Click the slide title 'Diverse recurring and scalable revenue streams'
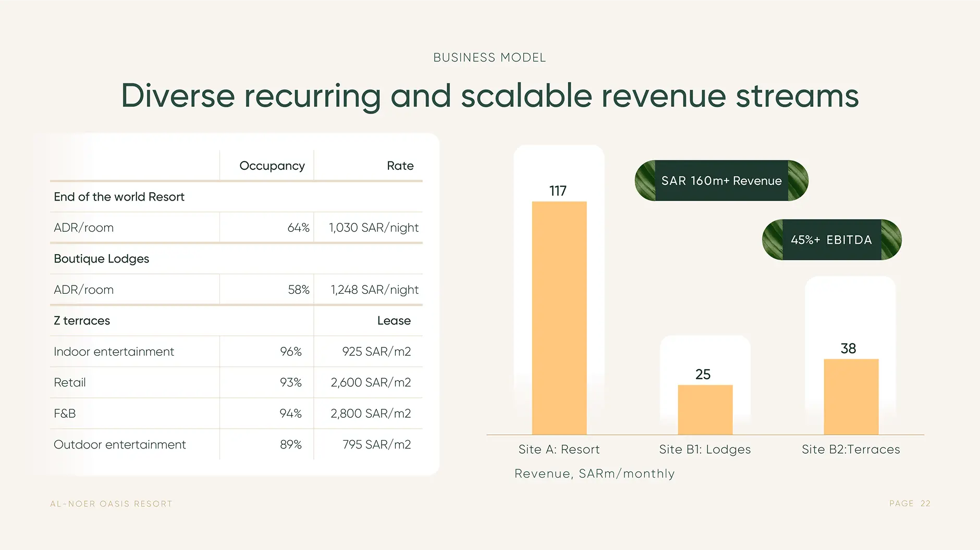This screenshot has height=550, width=980. (x=489, y=96)
